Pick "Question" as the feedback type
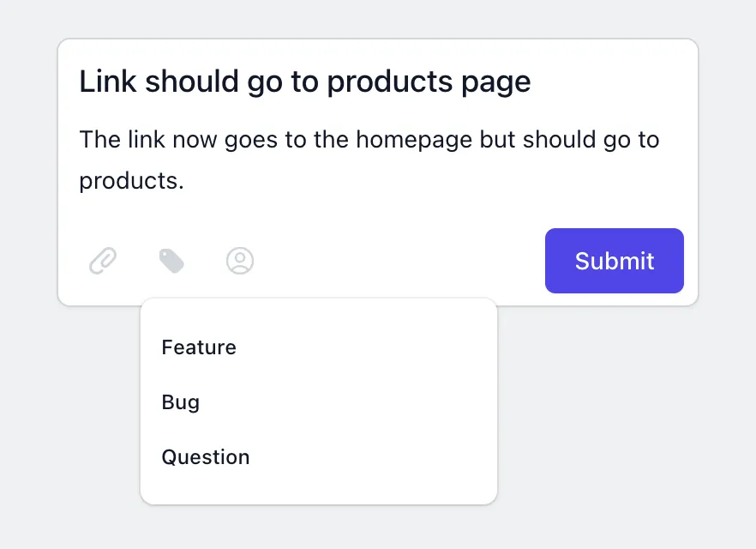 pos(205,456)
